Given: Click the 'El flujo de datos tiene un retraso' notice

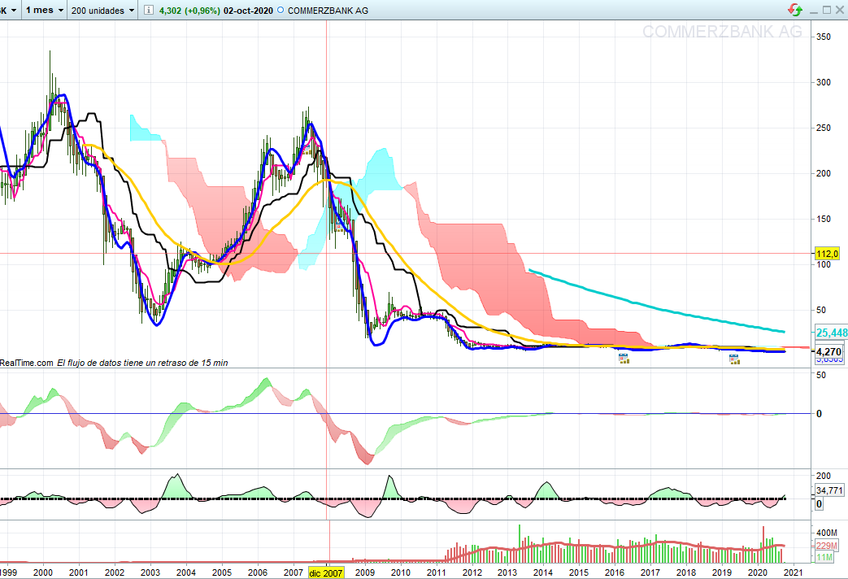Looking at the screenshot, I should [x=143, y=363].
